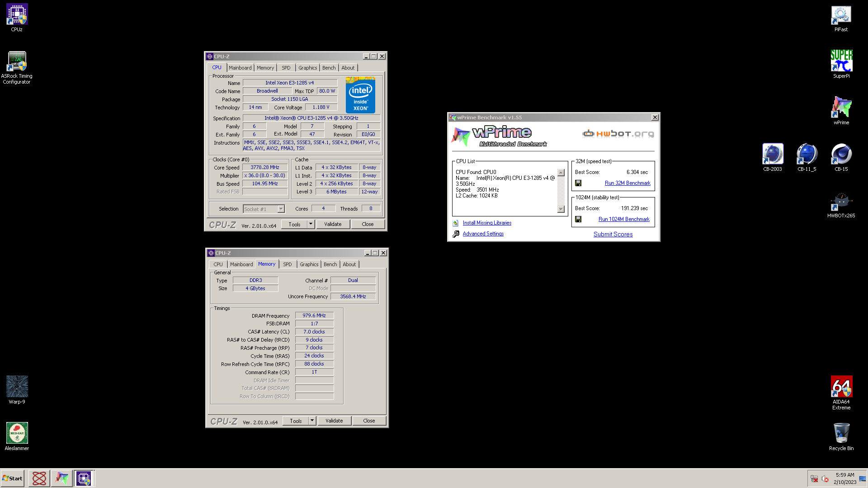Viewport: 868px width, 488px height.
Task: Run the 32M Benchmark in wPrime
Action: coord(627,183)
